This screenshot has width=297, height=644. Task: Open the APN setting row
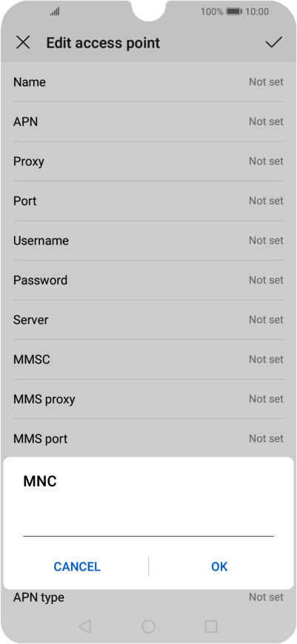(x=148, y=121)
